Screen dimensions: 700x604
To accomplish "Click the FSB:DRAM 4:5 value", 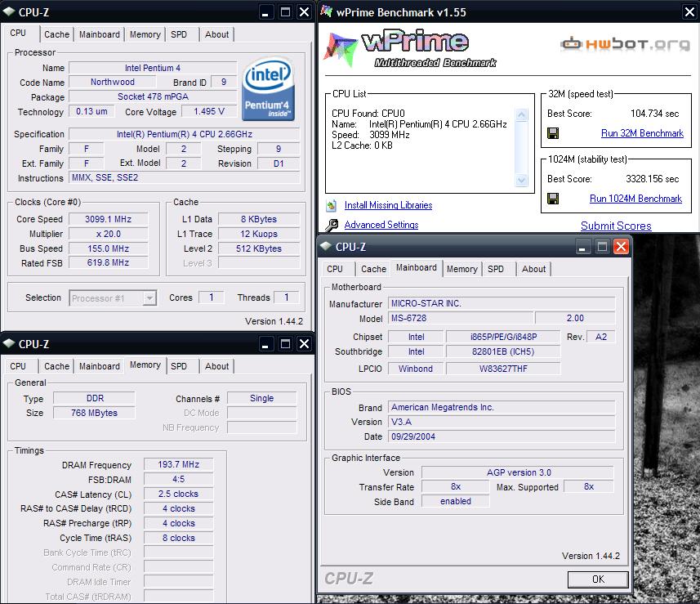I will click(x=179, y=479).
